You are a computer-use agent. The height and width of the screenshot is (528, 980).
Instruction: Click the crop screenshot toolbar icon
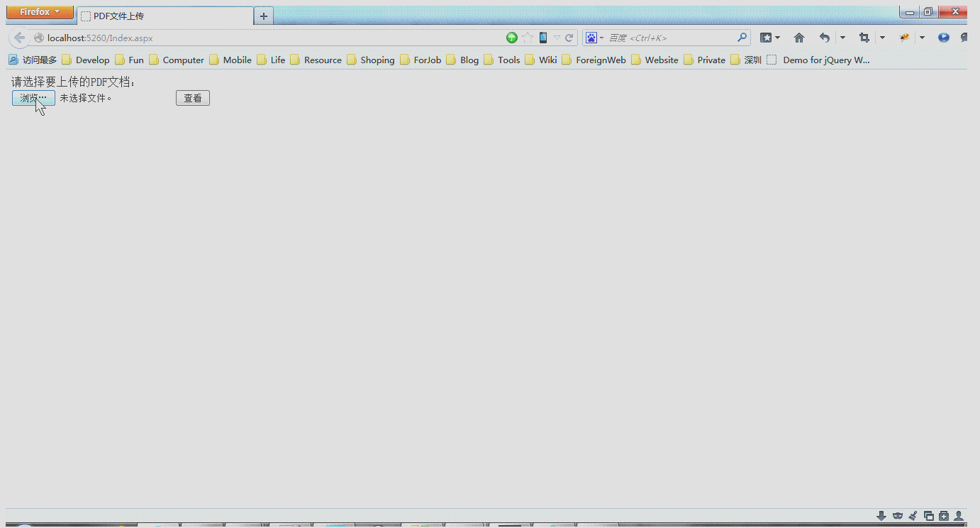click(x=864, y=38)
